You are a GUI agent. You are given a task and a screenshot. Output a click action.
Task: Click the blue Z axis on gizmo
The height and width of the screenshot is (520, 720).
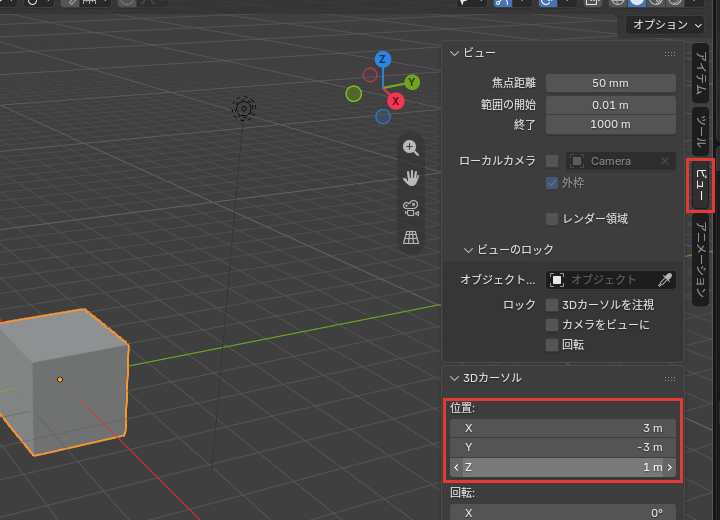[x=382, y=60]
